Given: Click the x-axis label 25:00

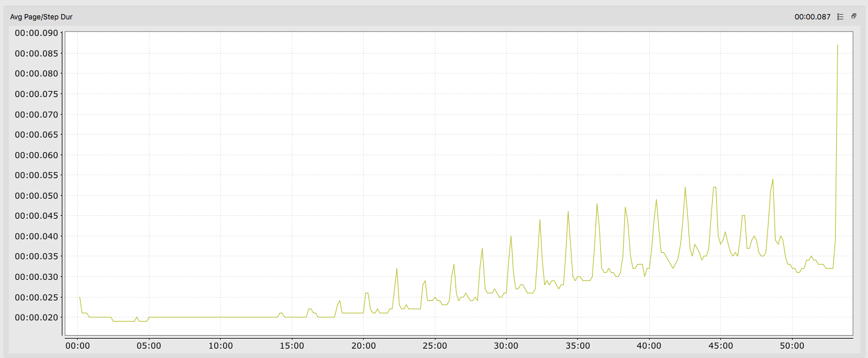Looking at the screenshot, I should (x=434, y=346).
